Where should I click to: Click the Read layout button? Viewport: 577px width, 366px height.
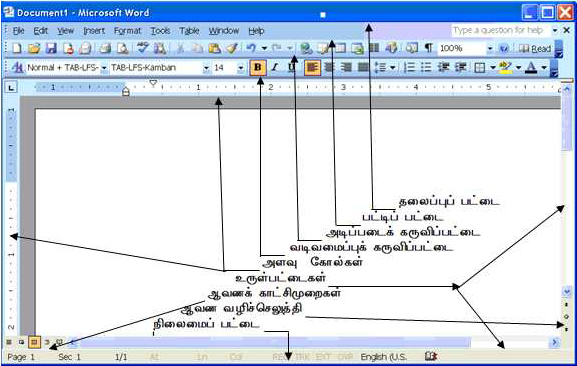pos(535,48)
